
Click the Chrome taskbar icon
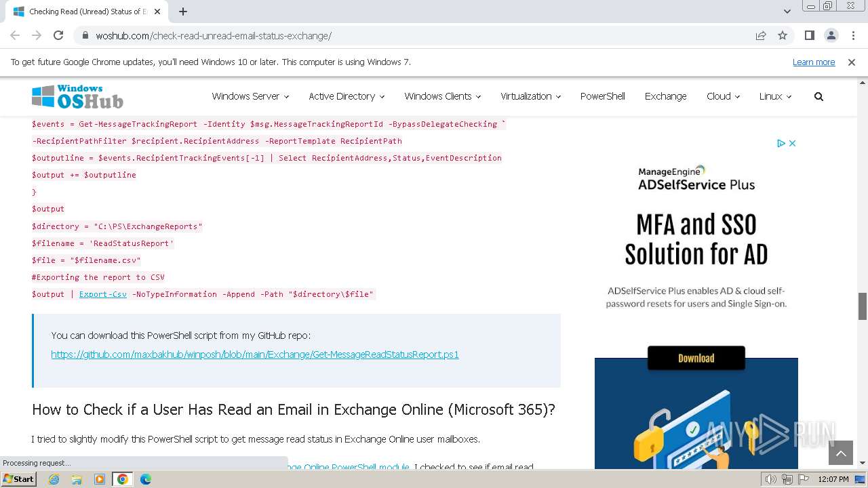(123, 479)
